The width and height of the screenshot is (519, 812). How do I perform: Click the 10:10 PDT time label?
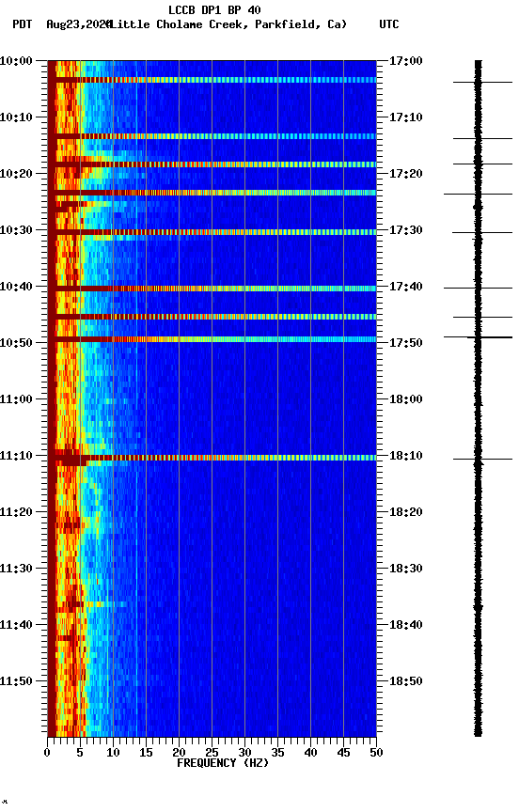point(16,117)
